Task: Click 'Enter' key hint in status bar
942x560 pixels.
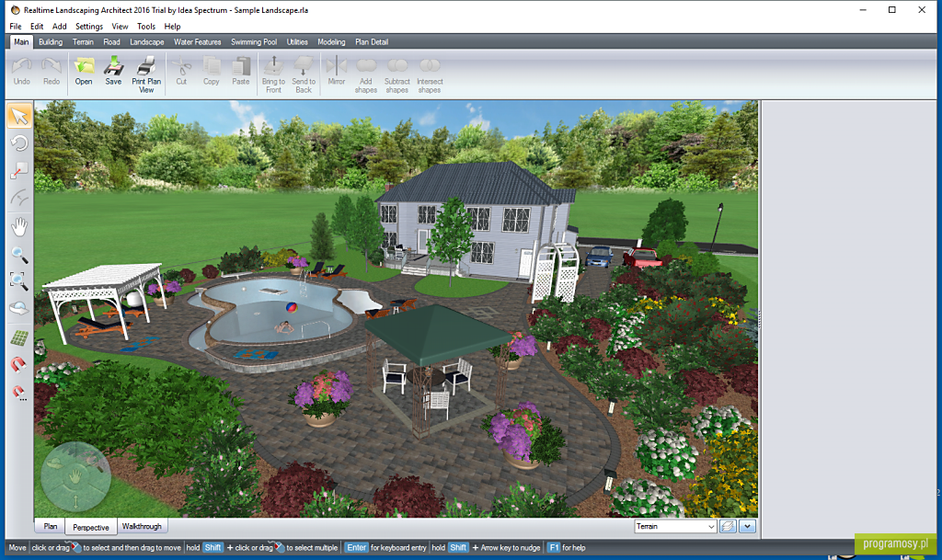Action: tap(356, 547)
